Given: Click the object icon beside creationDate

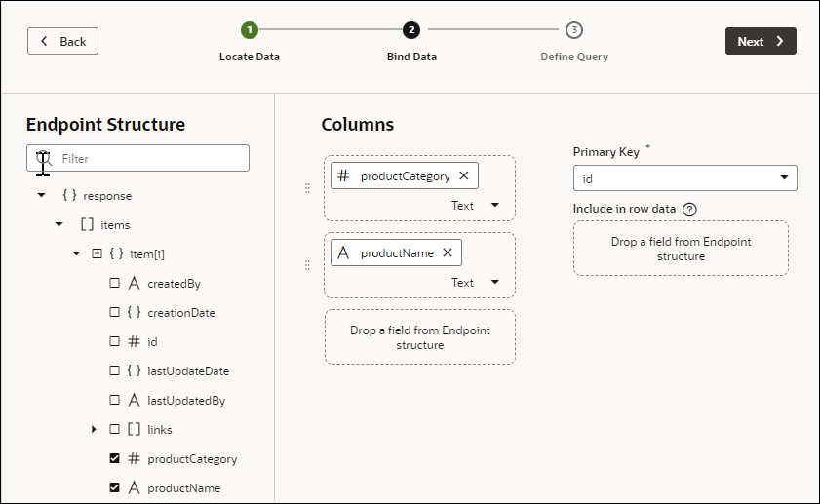Looking at the screenshot, I should (x=134, y=313).
